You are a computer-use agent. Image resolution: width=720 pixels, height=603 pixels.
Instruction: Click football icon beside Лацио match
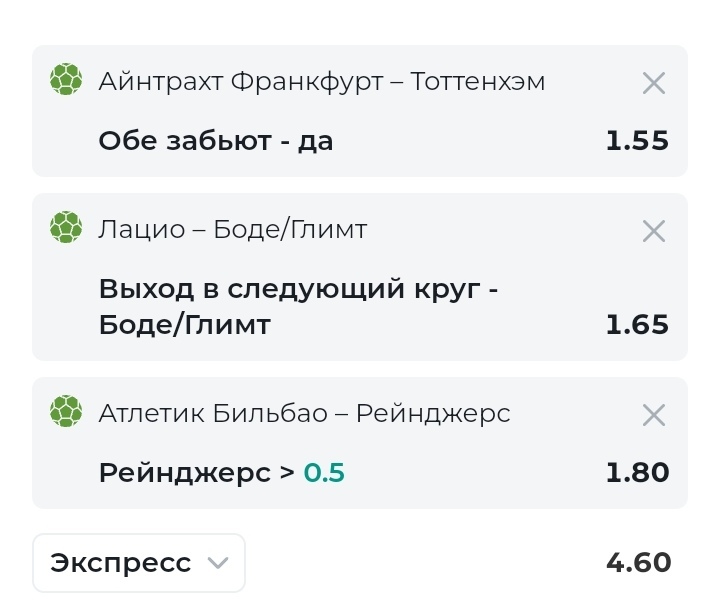[x=66, y=227]
